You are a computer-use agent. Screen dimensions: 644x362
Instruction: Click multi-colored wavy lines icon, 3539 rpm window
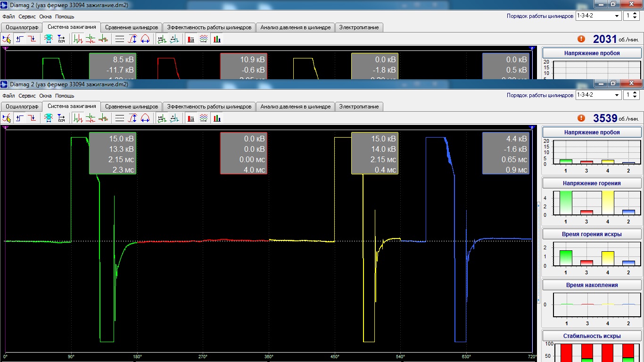click(x=204, y=118)
